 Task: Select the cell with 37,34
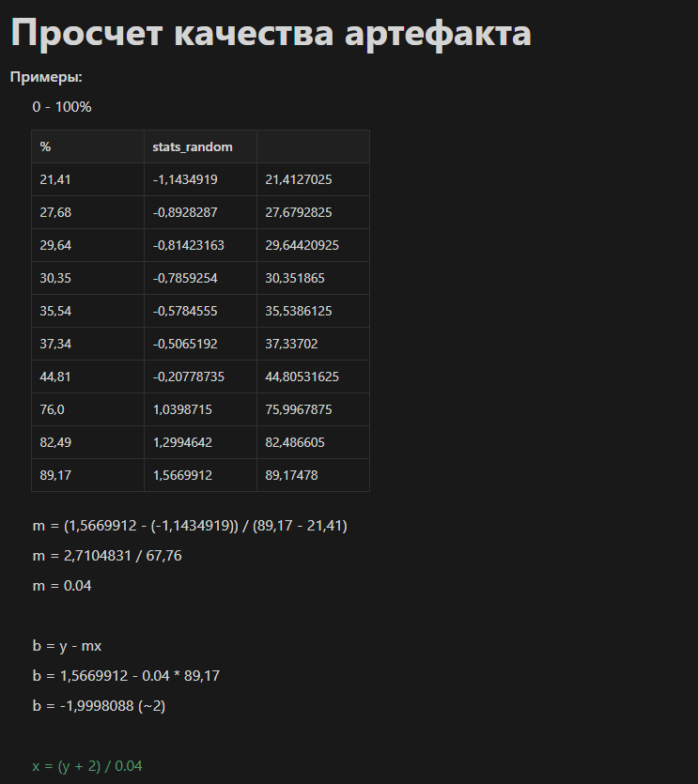[x=87, y=344]
